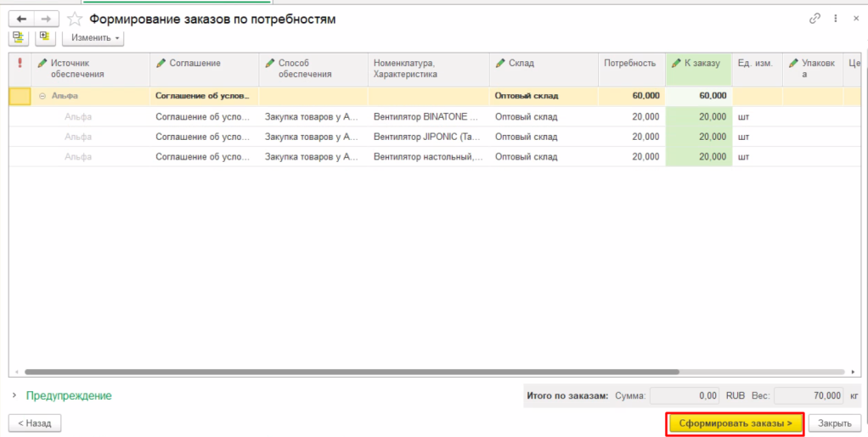Collapse the Альфа group row
Viewport: 868px width, 437px height.
pos(42,96)
